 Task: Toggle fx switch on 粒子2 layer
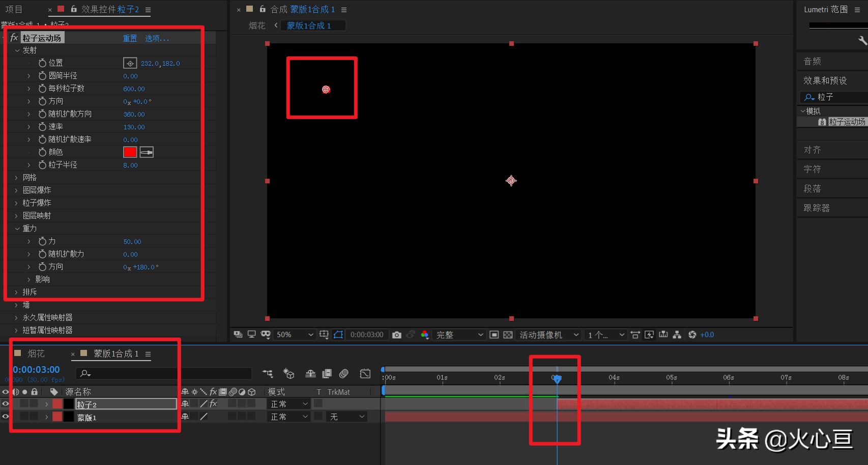coord(213,404)
